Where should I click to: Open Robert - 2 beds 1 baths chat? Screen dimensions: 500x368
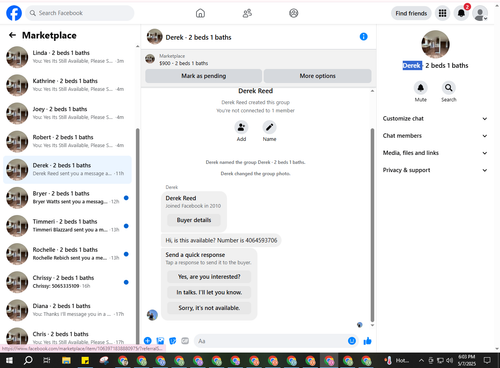67,141
